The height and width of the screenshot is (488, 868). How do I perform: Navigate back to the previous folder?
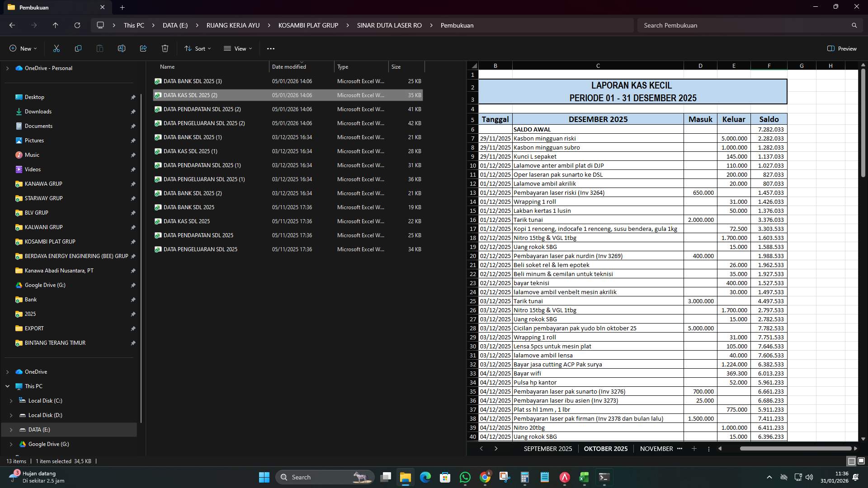[12, 25]
